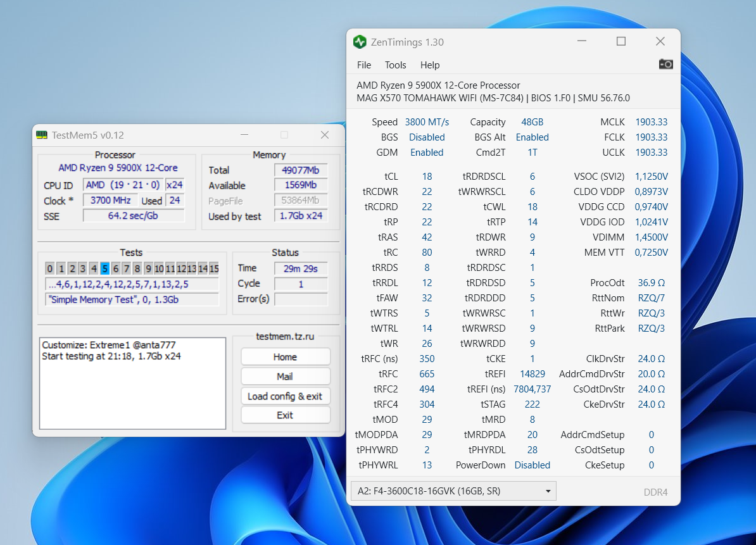Select test number 10 box
This screenshot has height=545, width=756.
pos(159,268)
